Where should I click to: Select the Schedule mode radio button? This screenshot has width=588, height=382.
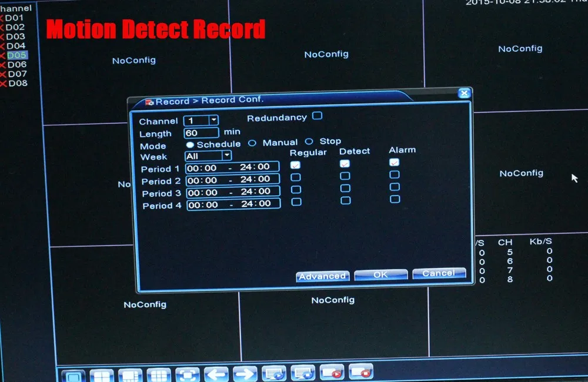click(x=190, y=145)
